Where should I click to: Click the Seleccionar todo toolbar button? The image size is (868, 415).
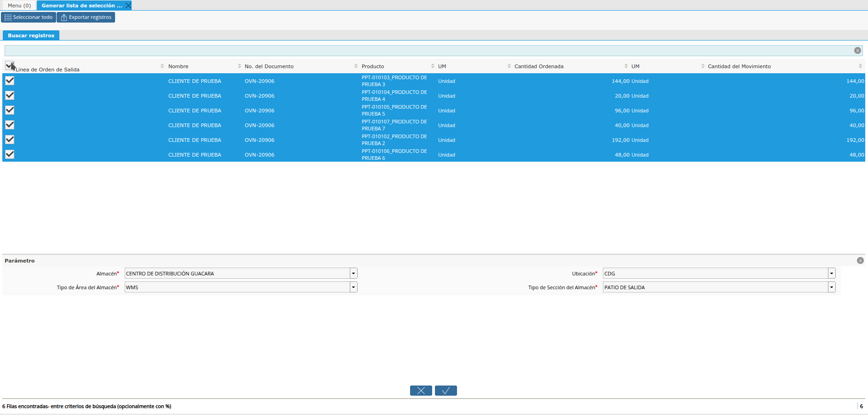[29, 18]
